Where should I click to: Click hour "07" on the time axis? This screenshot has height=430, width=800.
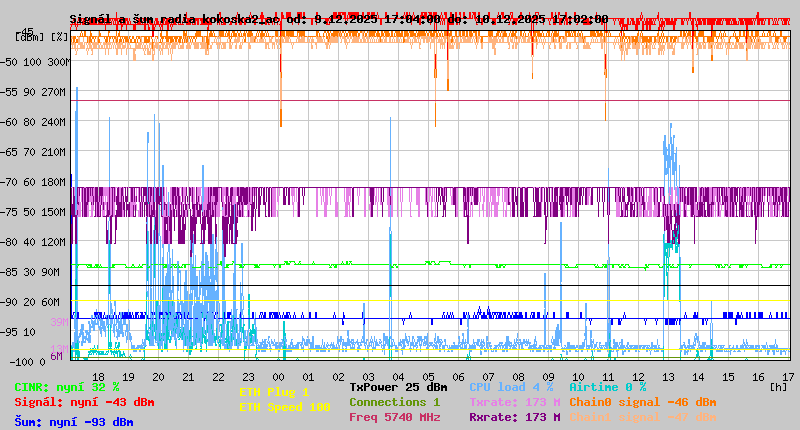click(488, 377)
